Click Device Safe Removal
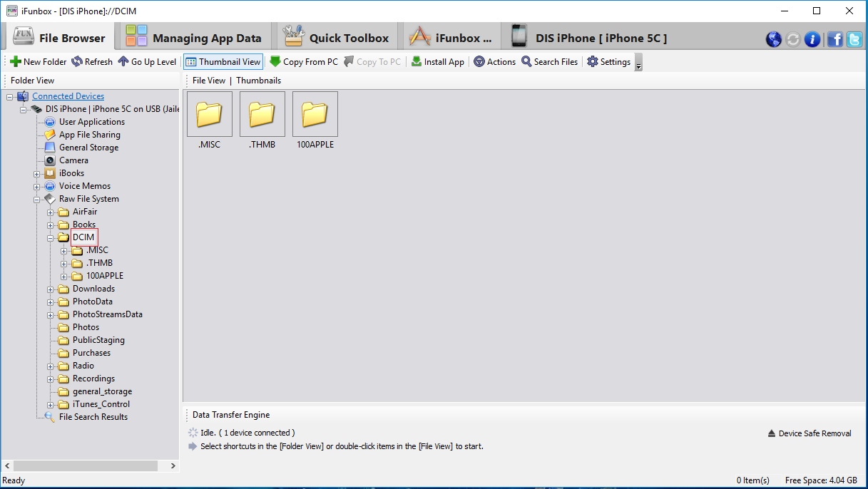The image size is (868, 489). 810,433
